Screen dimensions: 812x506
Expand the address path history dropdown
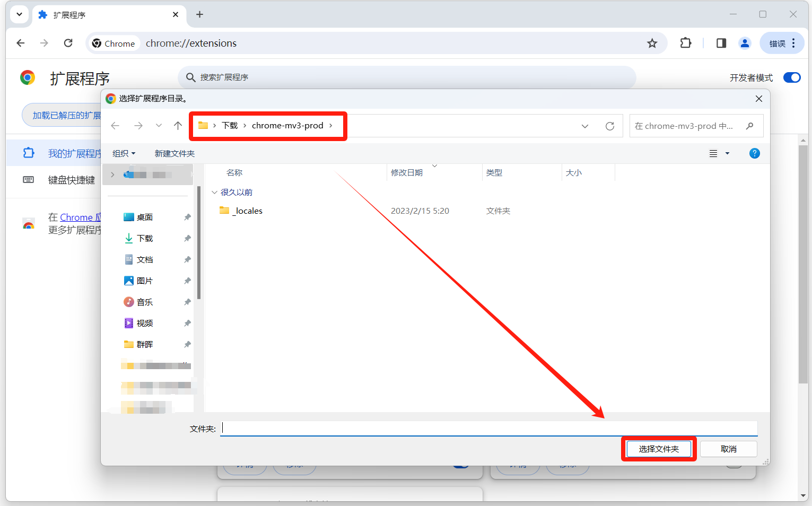point(584,126)
